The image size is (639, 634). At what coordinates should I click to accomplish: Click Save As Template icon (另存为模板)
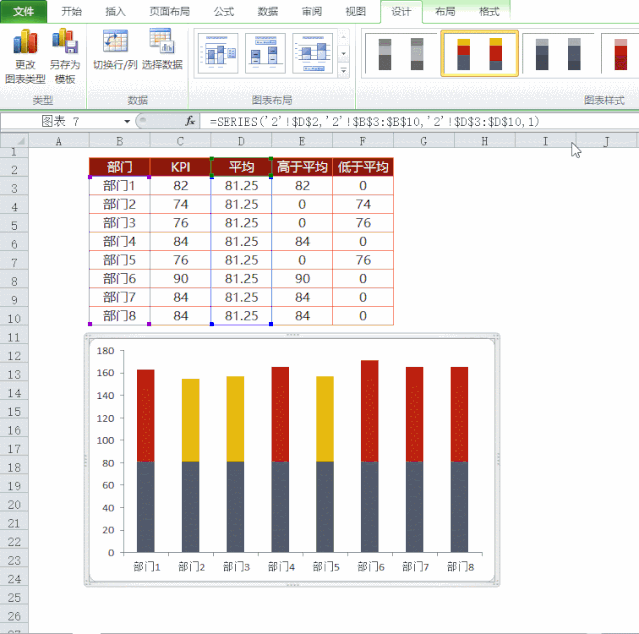tap(65, 56)
